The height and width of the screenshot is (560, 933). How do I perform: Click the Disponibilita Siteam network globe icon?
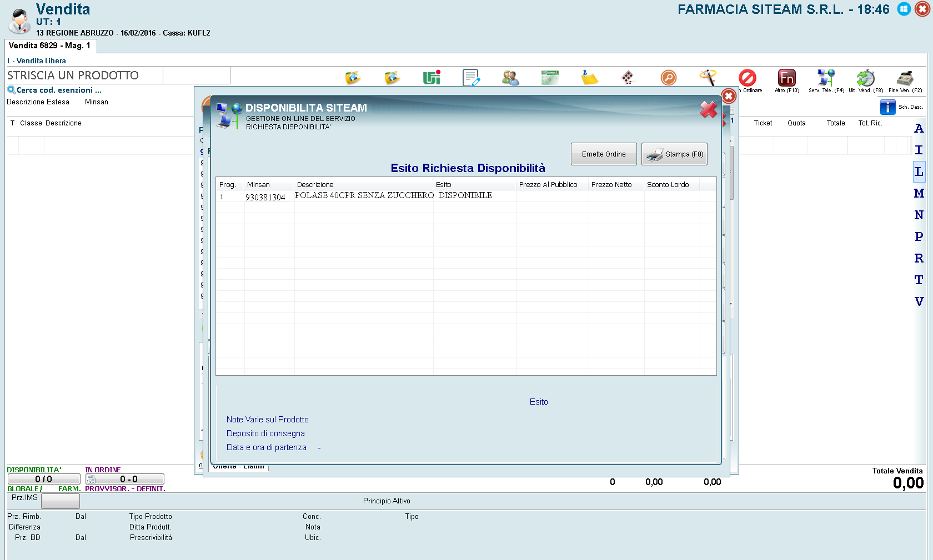point(229,115)
